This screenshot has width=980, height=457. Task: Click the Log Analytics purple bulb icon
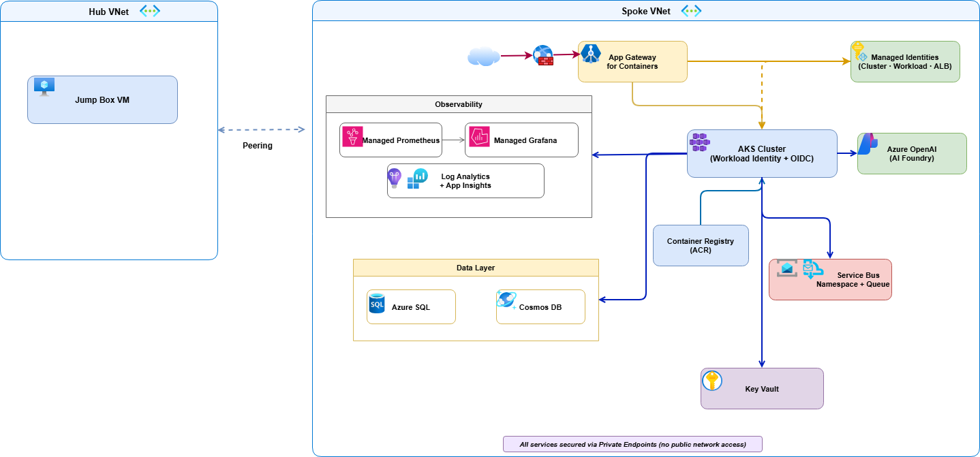click(395, 178)
